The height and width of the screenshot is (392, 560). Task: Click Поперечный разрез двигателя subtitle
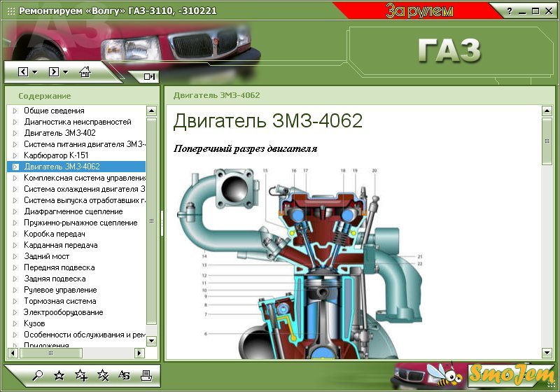(246, 148)
